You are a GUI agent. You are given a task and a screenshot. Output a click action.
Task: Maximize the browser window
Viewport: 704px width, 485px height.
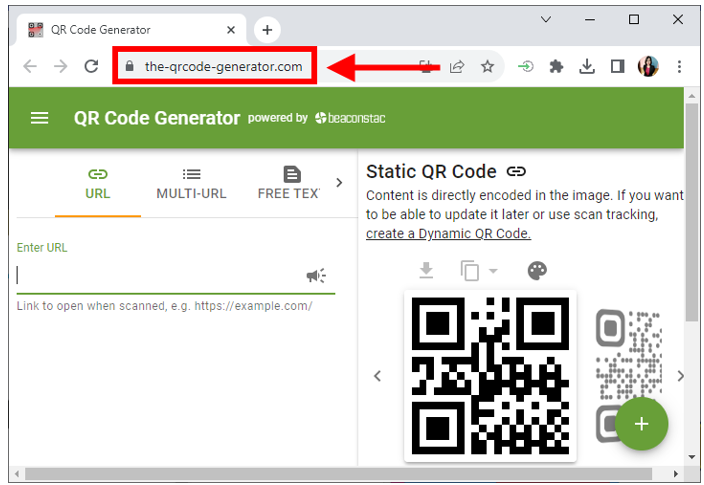click(634, 19)
